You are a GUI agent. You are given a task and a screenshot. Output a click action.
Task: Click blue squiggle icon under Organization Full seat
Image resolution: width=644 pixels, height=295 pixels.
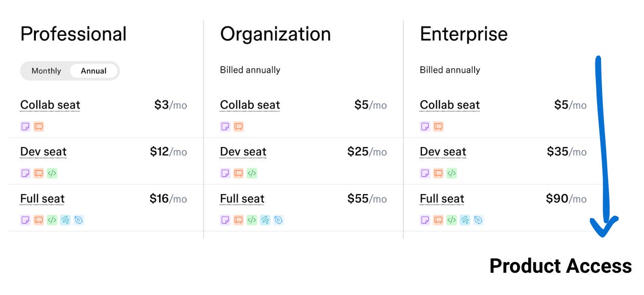point(264,220)
